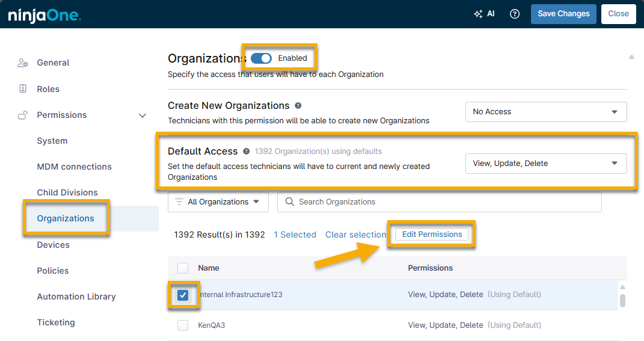This screenshot has width=644, height=341.
Task: Click the NinjaOne logo
Action: [44, 15]
